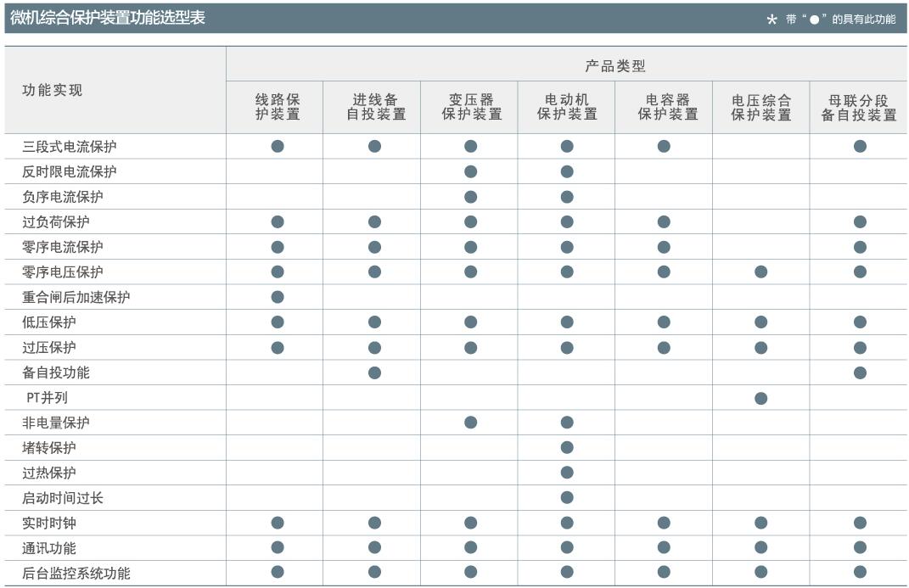The width and height of the screenshot is (909, 588).
Task: Click the PT并列 dot under 电压综合保护装置
Action: pyautogui.click(x=760, y=398)
